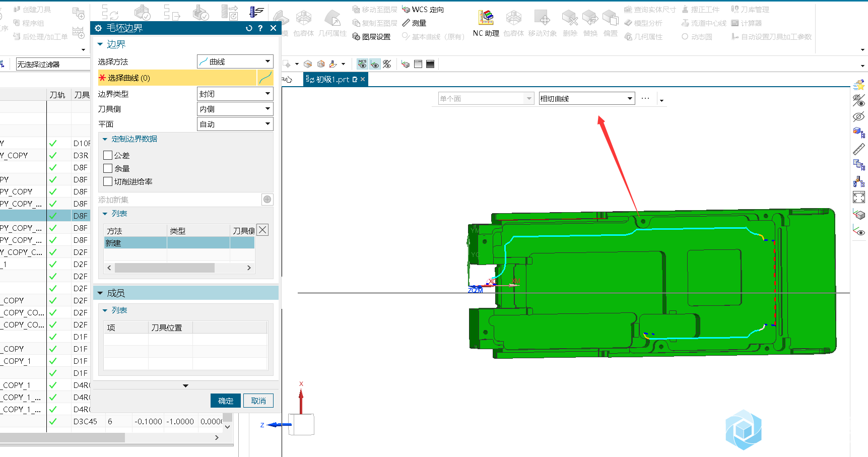This screenshot has height=457, width=868.
Task: Click the reset icon in 毛坯边界 dialog title
Action: pyautogui.click(x=249, y=28)
